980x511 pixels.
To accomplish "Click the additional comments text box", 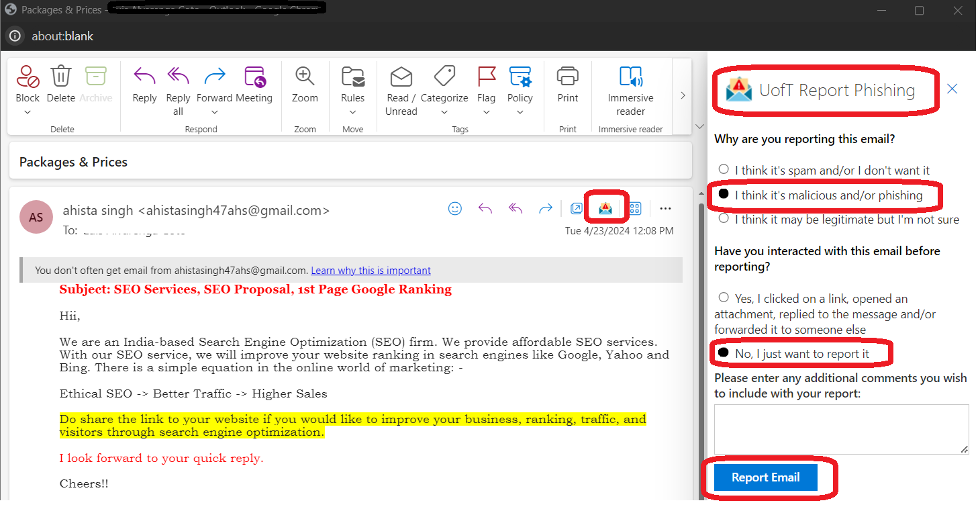I will click(x=841, y=429).
